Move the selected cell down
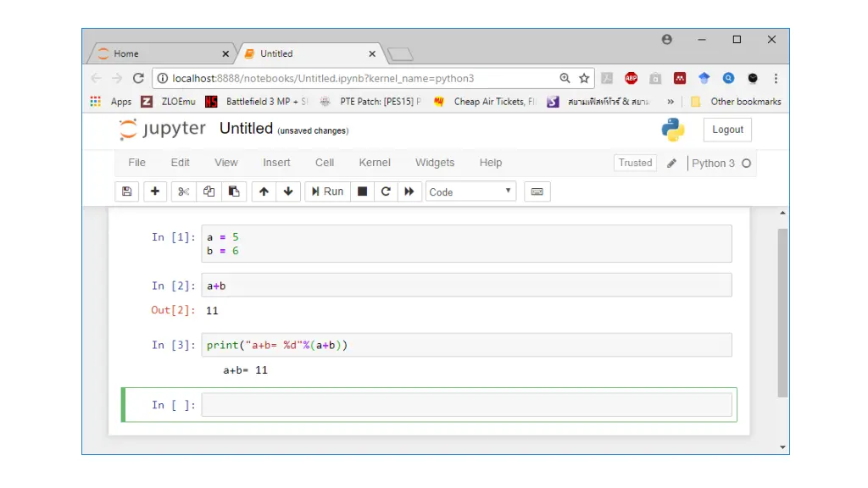 tap(288, 191)
